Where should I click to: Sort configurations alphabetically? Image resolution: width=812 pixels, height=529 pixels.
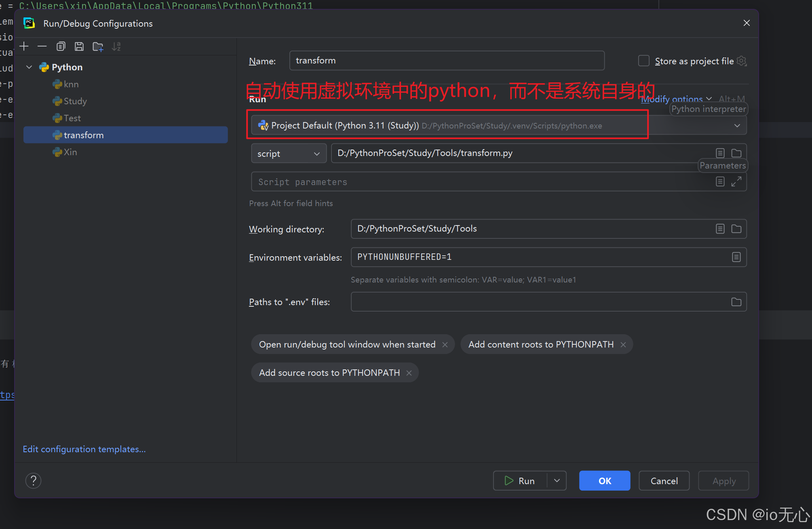pyautogui.click(x=116, y=46)
